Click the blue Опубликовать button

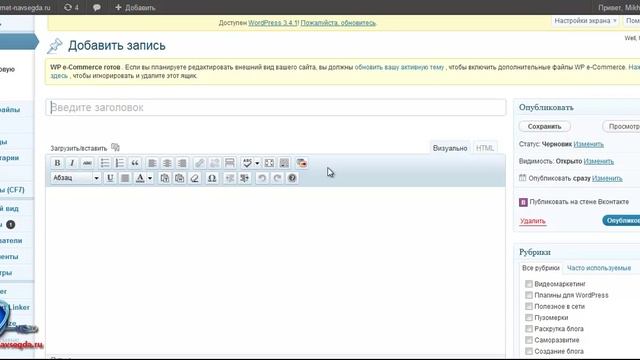622,220
